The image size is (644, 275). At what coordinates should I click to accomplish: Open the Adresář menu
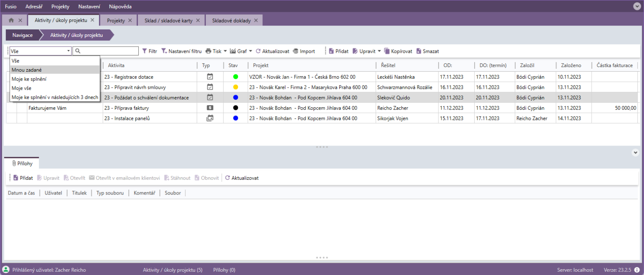[x=34, y=7]
